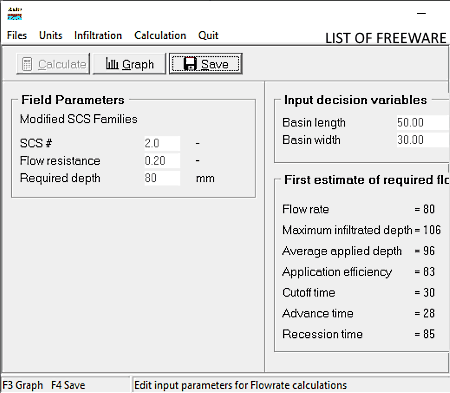Click the F4 Save status bar shortcut

pos(68,385)
